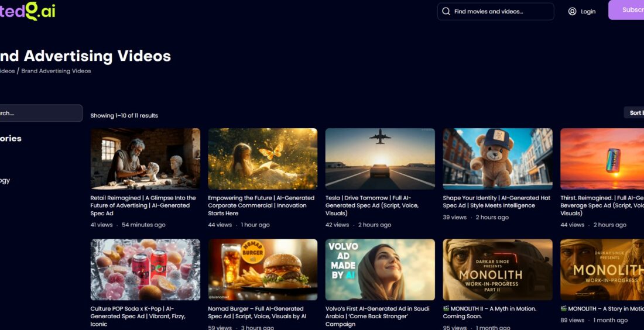
Task: Click the magnifier icon in search bar
Action: pos(446,12)
